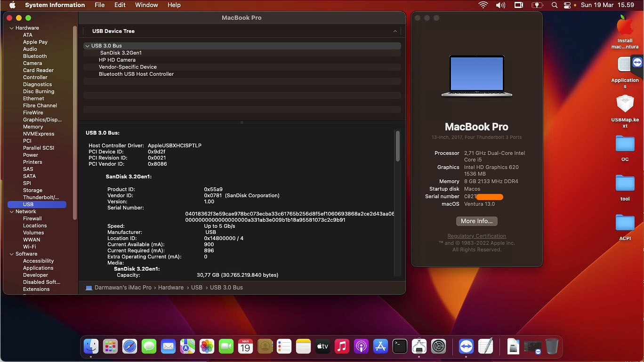The height and width of the screenshot is (362, 644).
Task: Click the USBMap.kext desktop icon
Action: pos(625,105)
